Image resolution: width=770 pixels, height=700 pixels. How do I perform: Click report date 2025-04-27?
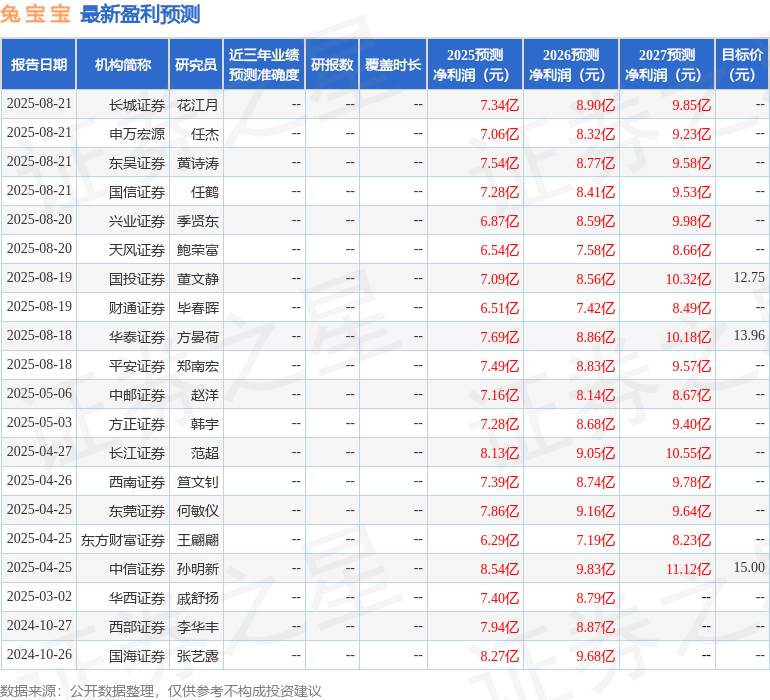click(x=39, y=451)
